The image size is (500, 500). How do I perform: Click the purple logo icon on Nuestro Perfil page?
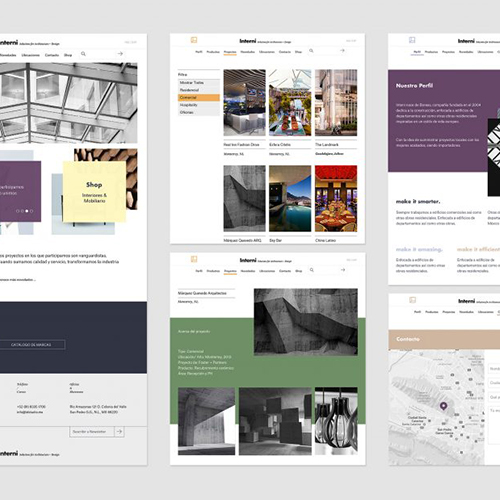coord(412,40)
